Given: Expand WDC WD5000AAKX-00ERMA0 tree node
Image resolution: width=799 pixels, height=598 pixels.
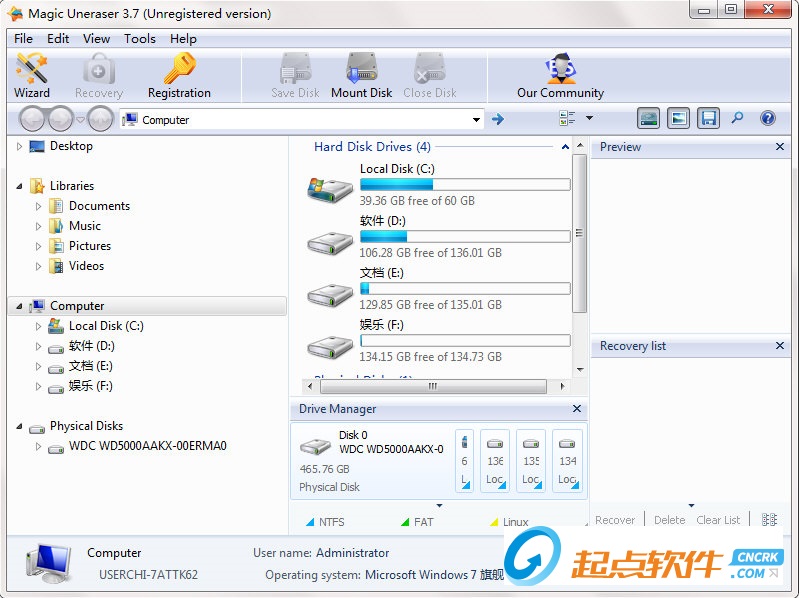Looking at the screenshot, I should point(38,446).
